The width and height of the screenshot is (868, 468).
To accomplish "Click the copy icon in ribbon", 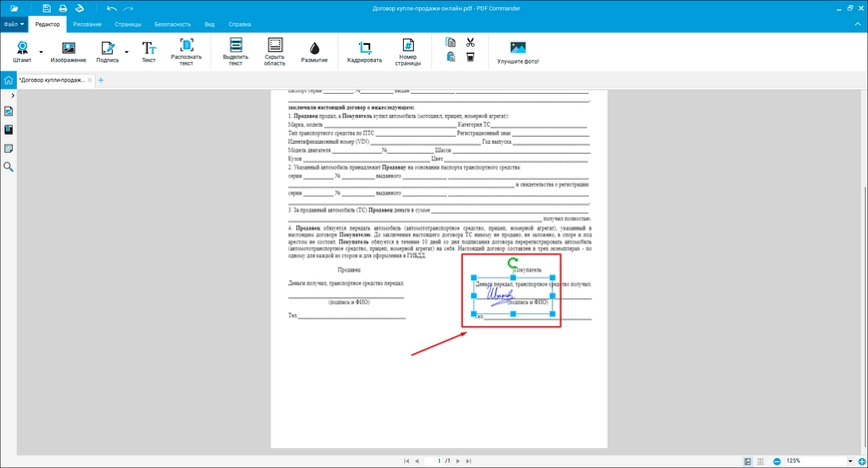I will (451, 42).
